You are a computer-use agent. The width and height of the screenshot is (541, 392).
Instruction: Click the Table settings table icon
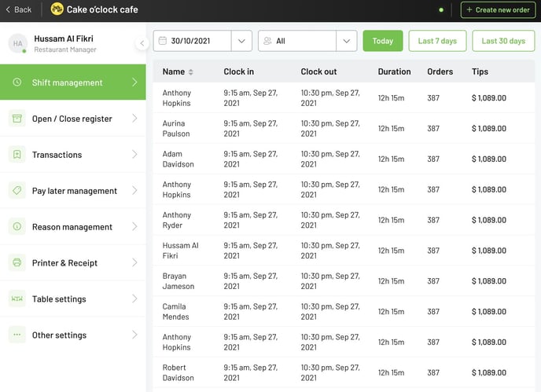tap(17, 299)
